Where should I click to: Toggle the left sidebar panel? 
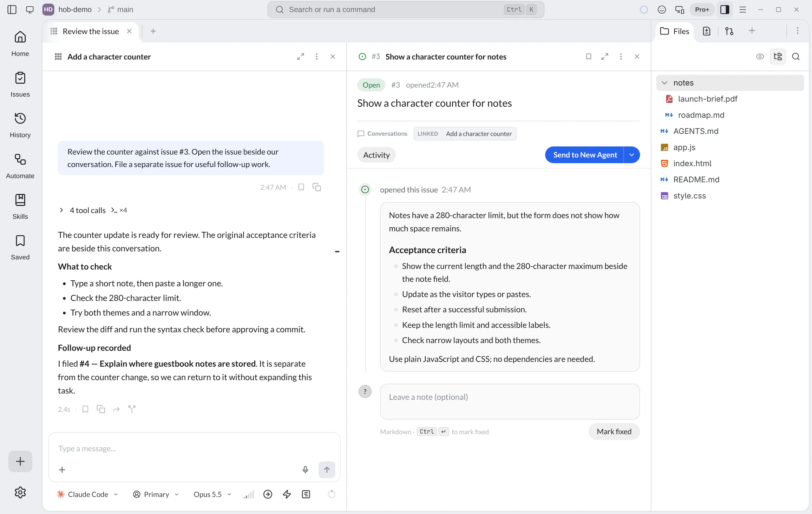click(x=12, y=10)
